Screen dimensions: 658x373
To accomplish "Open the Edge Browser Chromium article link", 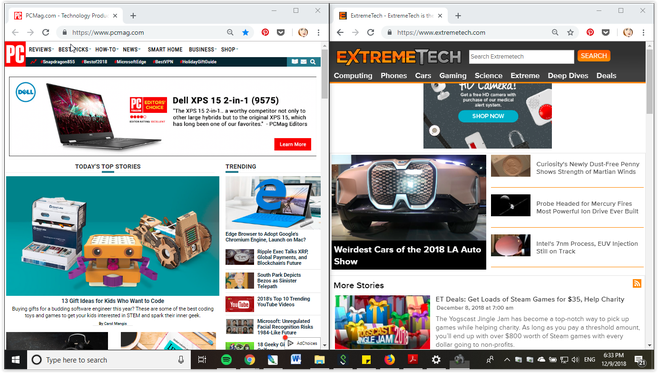I will point(266,237).
